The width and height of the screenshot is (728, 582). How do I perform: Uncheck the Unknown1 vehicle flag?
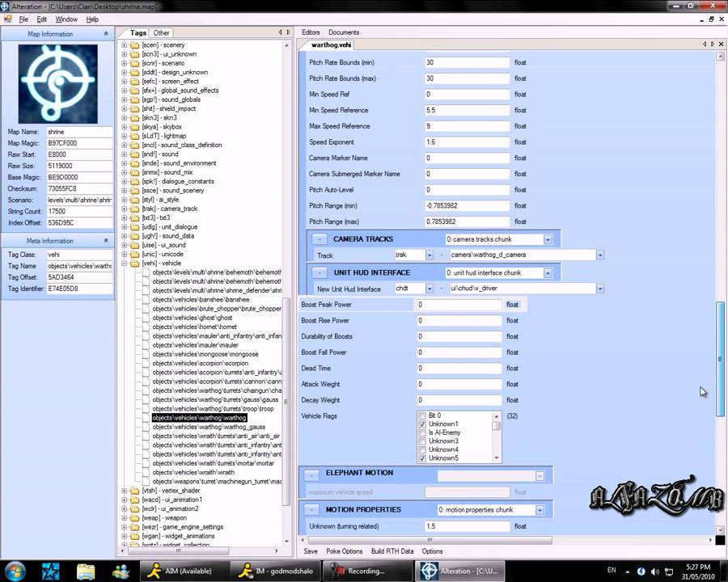click(x=422, y=424)
